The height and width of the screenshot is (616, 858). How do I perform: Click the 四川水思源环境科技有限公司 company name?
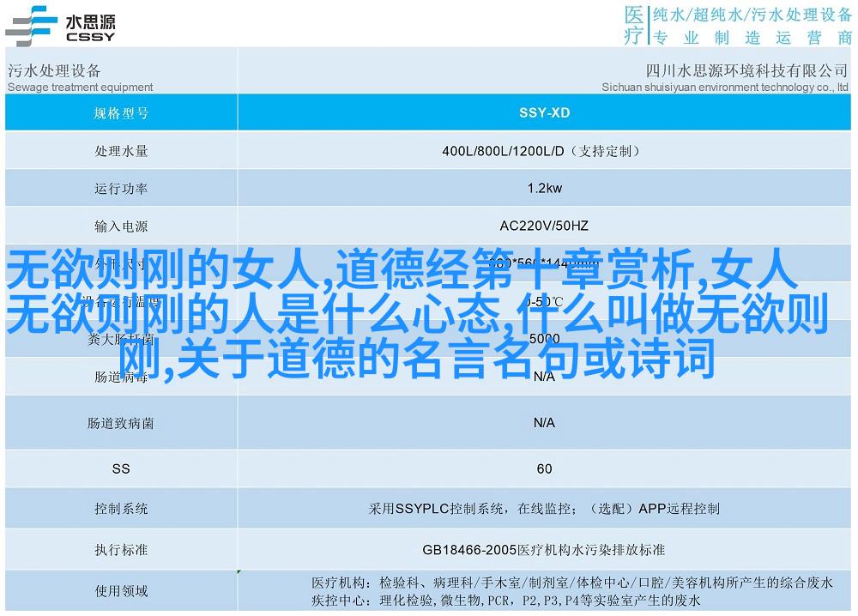click(746, 70)
